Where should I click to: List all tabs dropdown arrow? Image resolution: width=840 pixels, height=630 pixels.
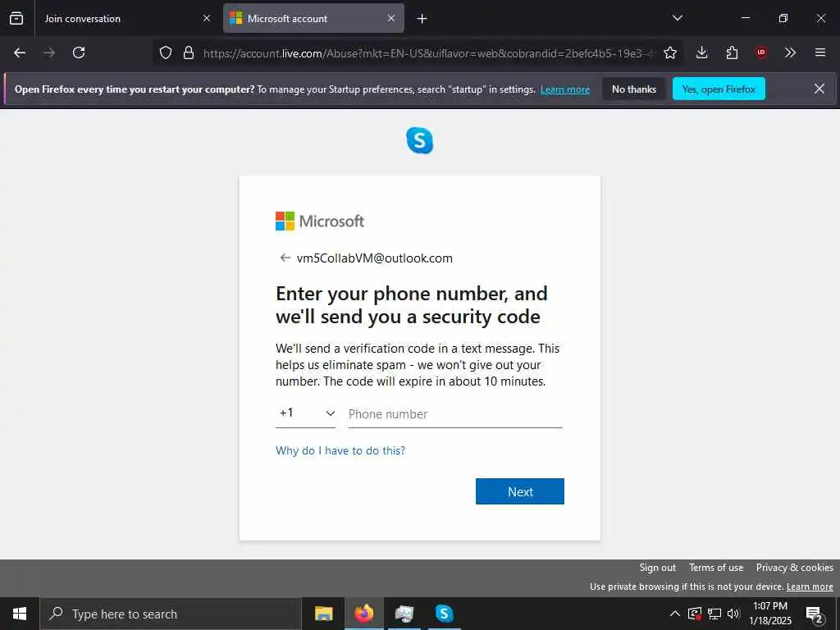click(677, 18)
